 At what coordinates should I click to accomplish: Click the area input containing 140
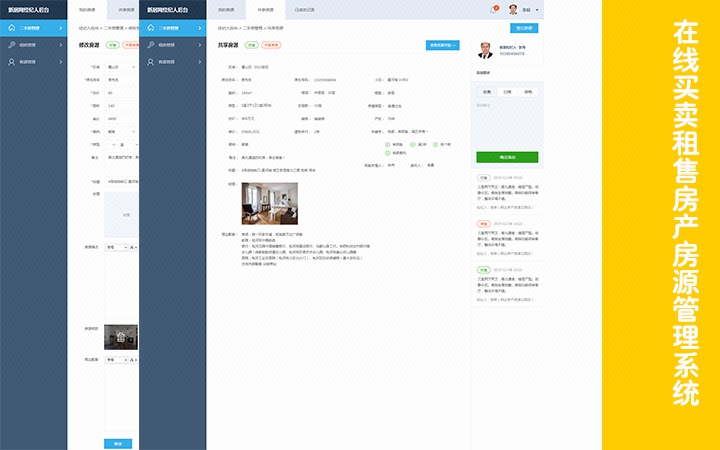[x=121, y=106]
